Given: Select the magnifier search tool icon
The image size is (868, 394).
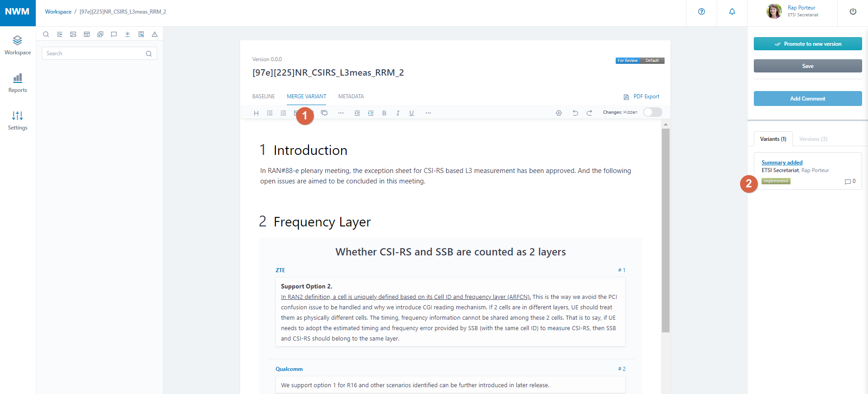Looking at the screenshot, I should (46, 34).
